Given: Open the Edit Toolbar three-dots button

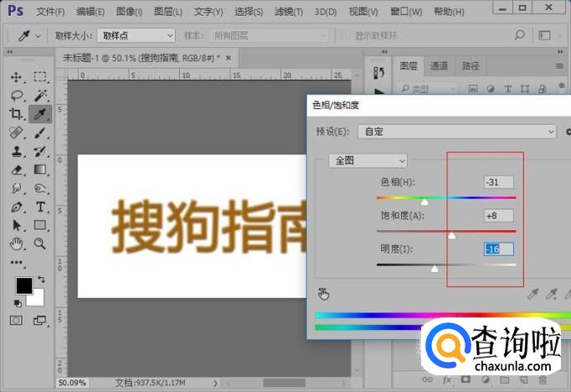Looking at the screenshot, I should click(x=17, y=262).
